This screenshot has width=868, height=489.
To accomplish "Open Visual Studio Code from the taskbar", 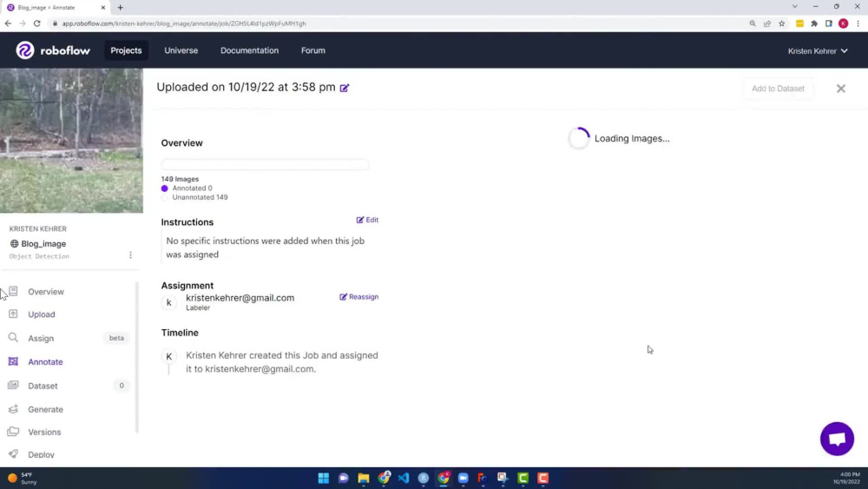I will (404, 478).
